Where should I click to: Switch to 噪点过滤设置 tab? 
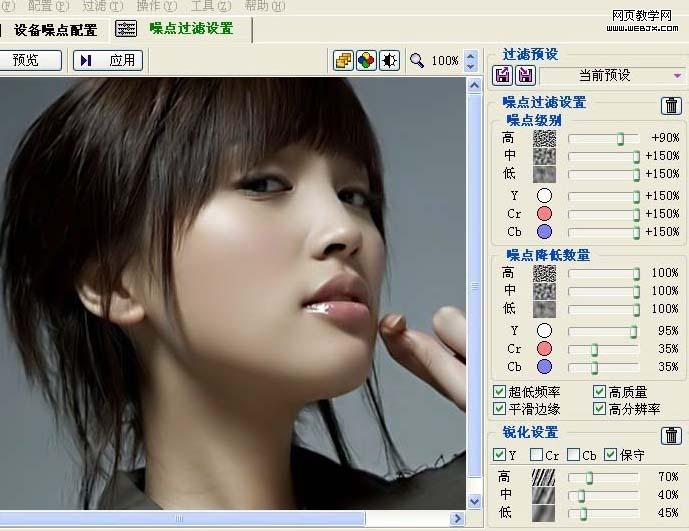tap(191, 29)
